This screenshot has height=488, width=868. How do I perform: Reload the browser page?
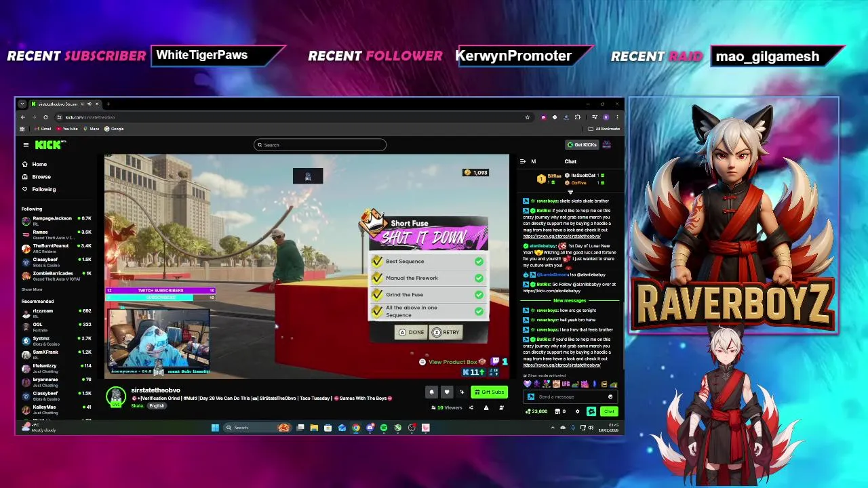pyautogui.click(x=45, y=117)
